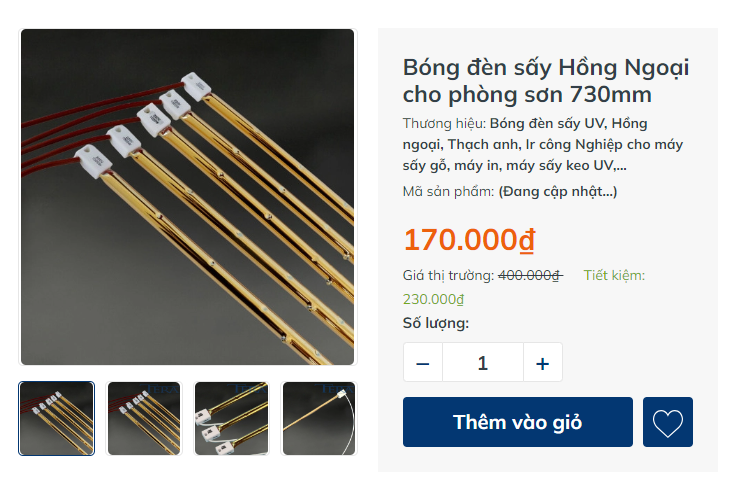Click the Giá thị trường label
The width and height of the screenshot is (734, 477).
[448, 276]
